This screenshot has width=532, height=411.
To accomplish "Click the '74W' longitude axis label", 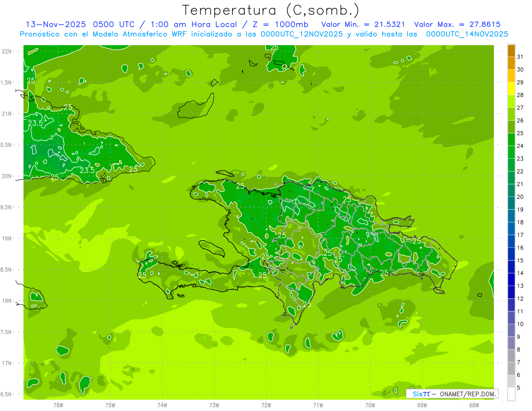I will pos(162,405).
